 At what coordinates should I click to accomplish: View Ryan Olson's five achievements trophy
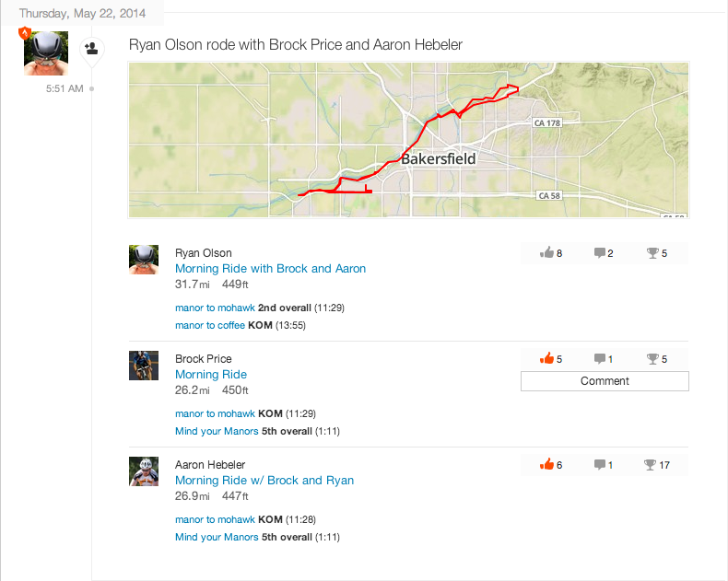pos(652,253)
